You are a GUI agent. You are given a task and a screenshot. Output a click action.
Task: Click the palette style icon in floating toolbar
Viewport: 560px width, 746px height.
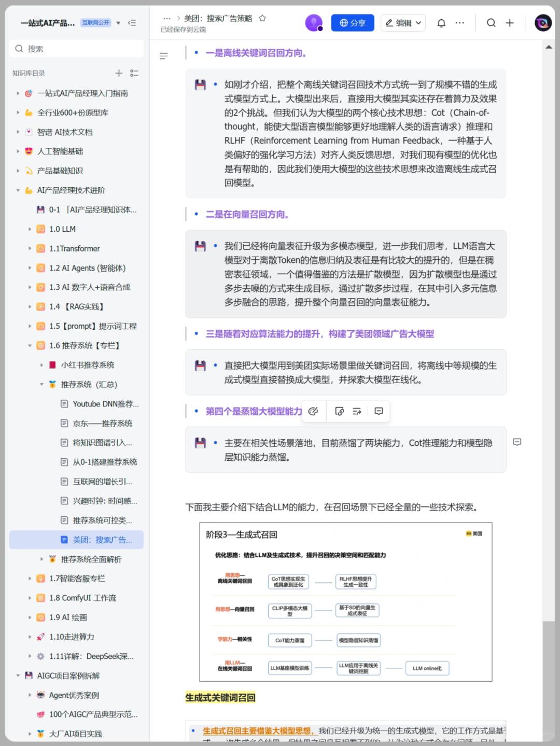tap(313, 411)
